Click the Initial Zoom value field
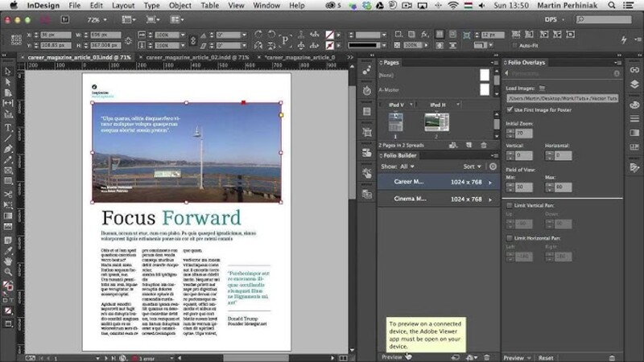Image resolution: width=644 pixels, height=362 pixels. [523, 133]
